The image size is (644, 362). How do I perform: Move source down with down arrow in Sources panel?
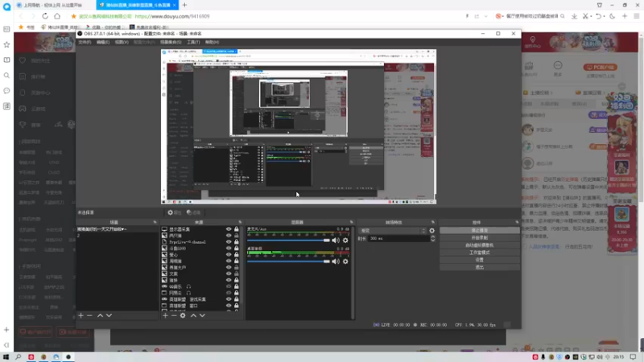(202, 315)
